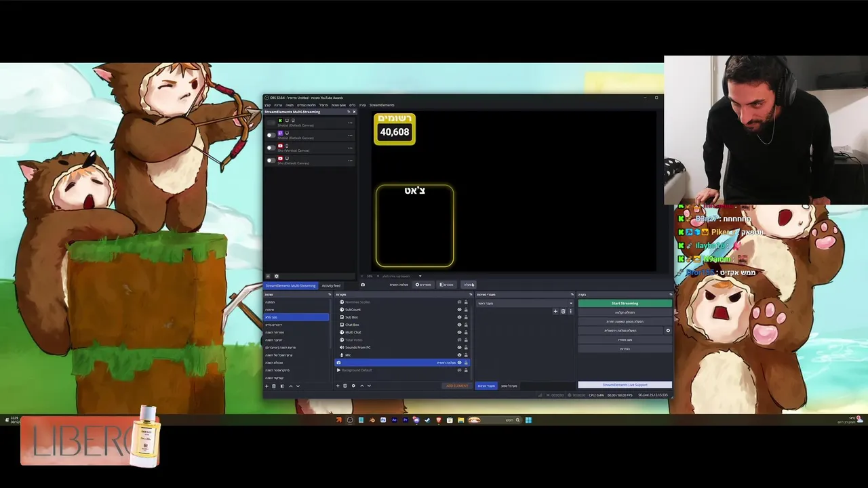Show the Background Default source
The image size is (868, 488).
point(459,370)
